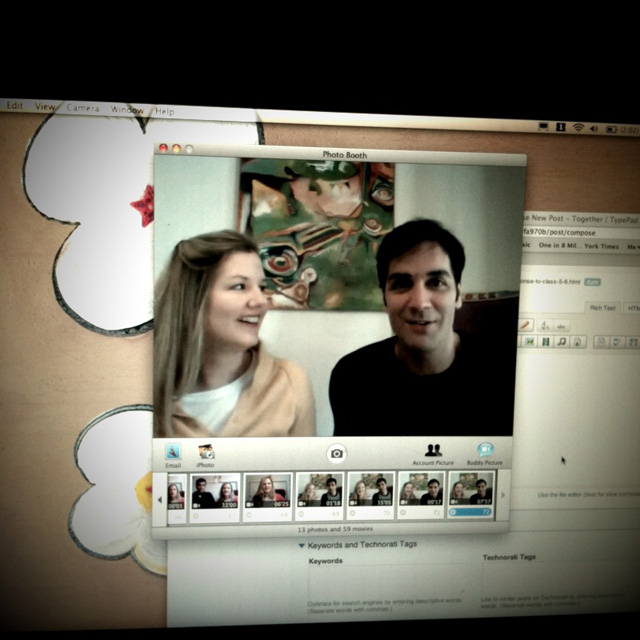The width and height of the screenshot is (640, 640).
Task: Take a picture with the camera button
Action: pyautogui.click(x=336, y=453)
